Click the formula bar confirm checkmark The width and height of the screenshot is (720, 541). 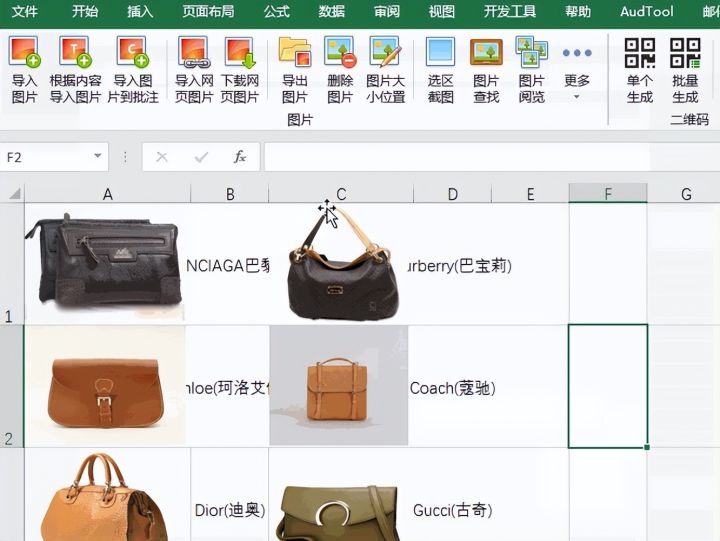pyautogui.click(x=201, y=157)
